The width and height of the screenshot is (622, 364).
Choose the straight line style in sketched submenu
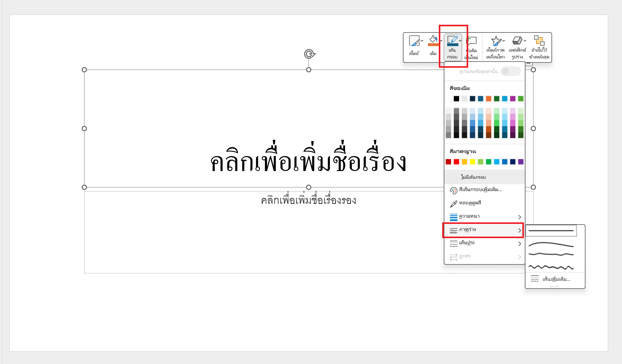tap(551, 230)
